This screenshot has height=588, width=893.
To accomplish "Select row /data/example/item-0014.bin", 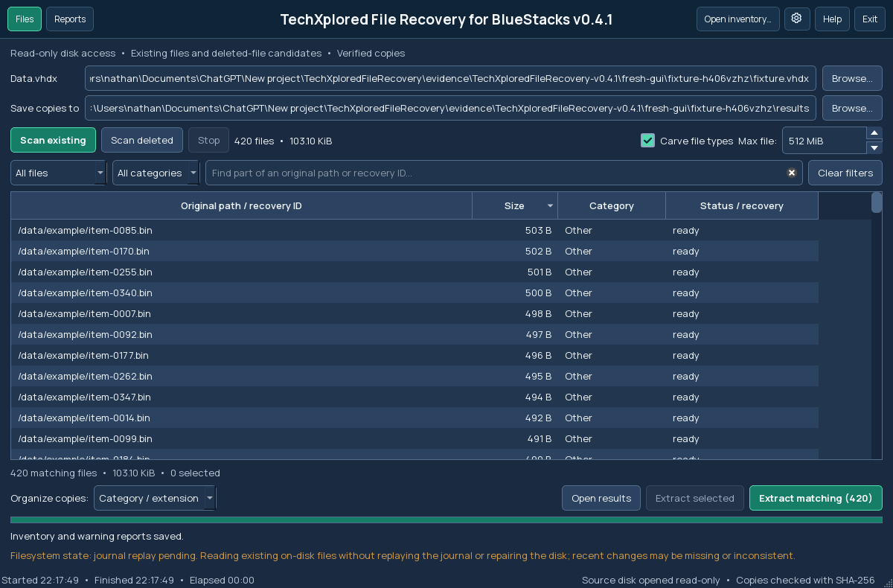I will tap(415, 418).
